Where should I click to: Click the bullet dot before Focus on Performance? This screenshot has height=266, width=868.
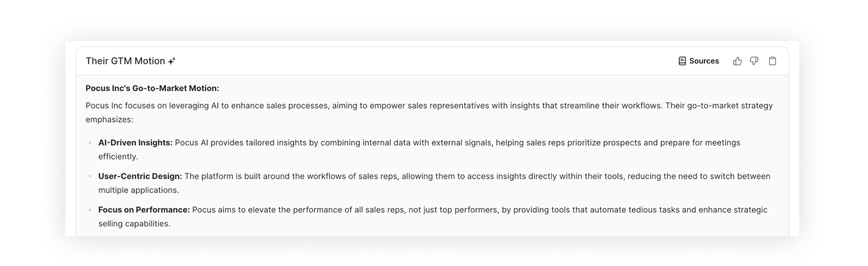(90, 210)
